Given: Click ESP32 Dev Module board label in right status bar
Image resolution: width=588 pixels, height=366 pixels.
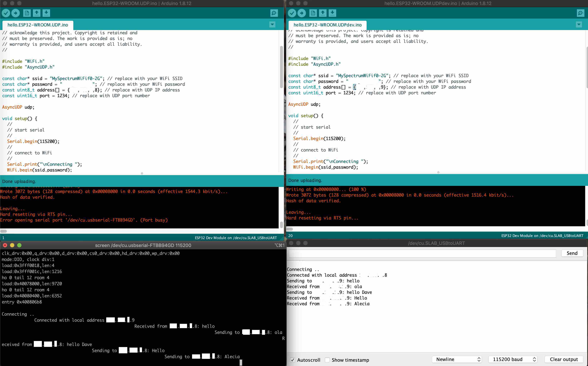Looking at the screenshot, I should pyautogui.click(x=542, y=236).
